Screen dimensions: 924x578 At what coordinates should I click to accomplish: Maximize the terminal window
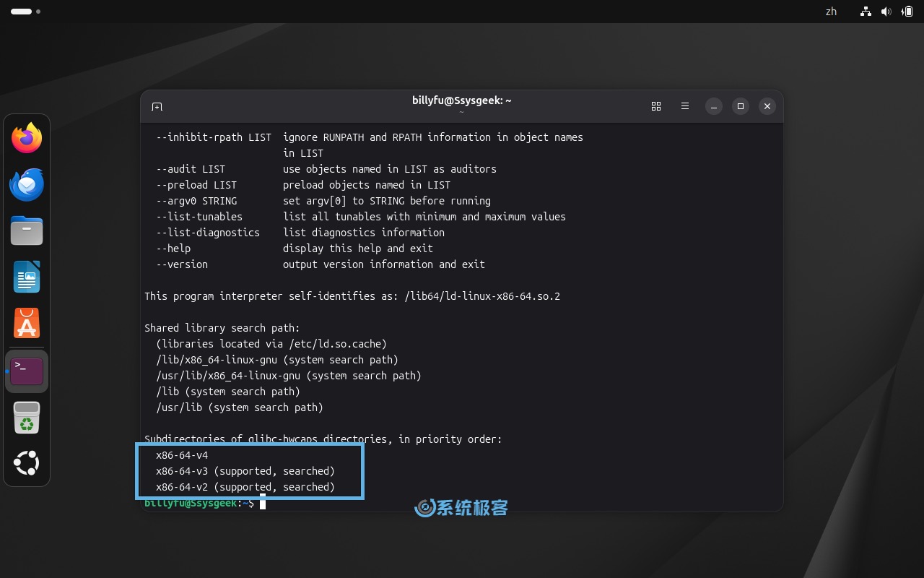click(740, 106)
